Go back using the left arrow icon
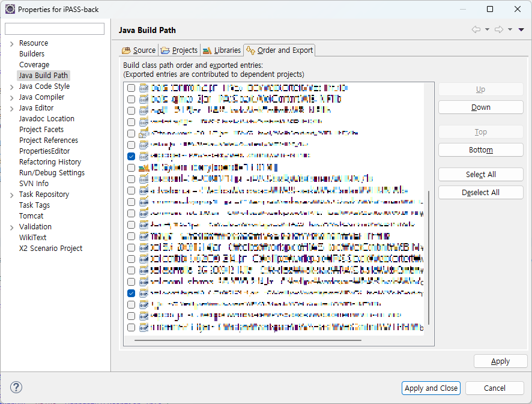Image resolution: width=532 pixels, height=404 pixels. [x=476, y=29]
